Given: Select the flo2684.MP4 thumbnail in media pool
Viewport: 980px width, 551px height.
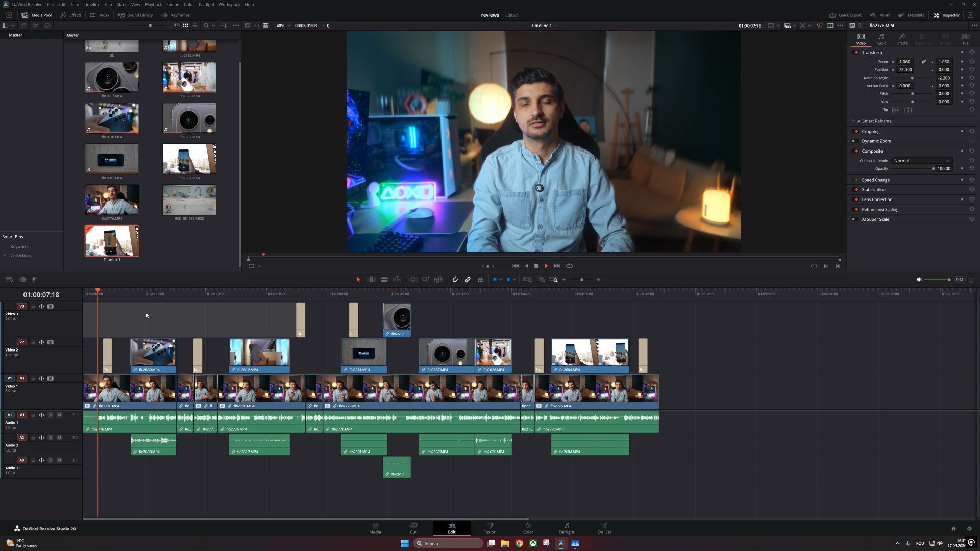Looking at the screenshot, I should tap(189, 159).
